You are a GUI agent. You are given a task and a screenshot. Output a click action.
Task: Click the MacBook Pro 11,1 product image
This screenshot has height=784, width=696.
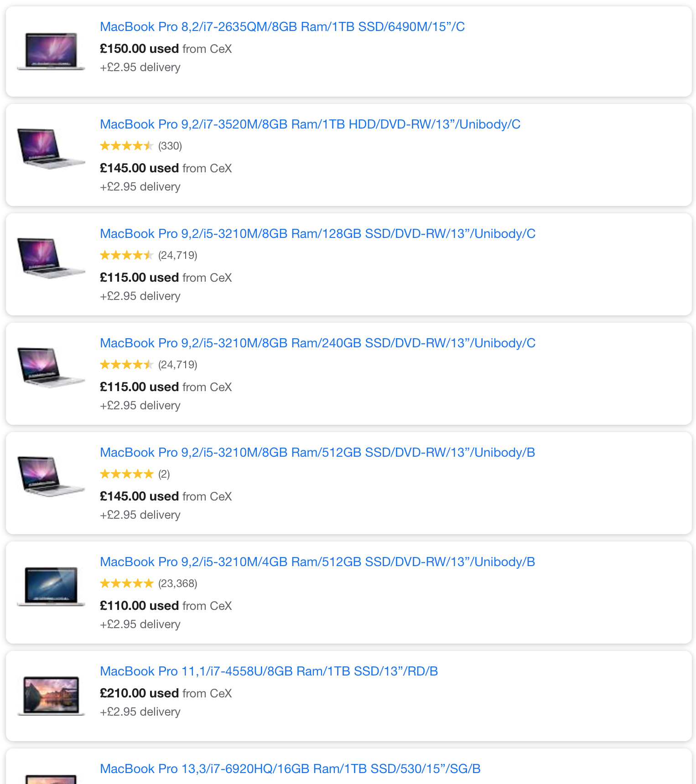coord(51,696)
